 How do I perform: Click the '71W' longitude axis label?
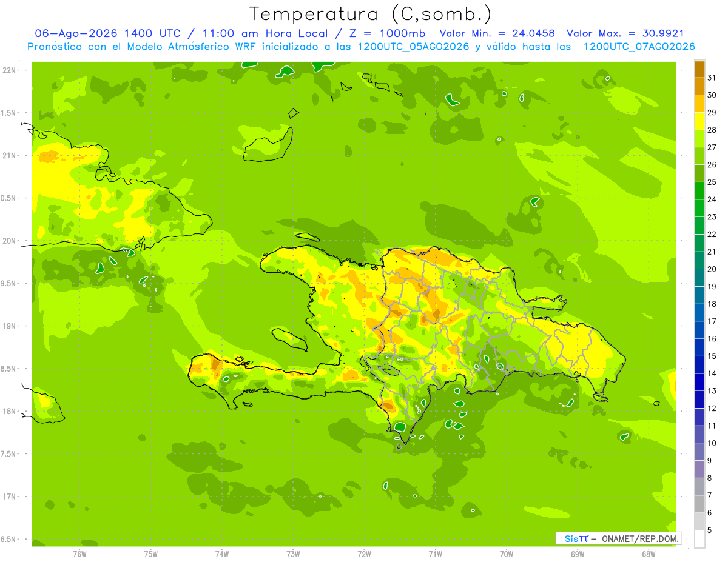click(435, 554)
